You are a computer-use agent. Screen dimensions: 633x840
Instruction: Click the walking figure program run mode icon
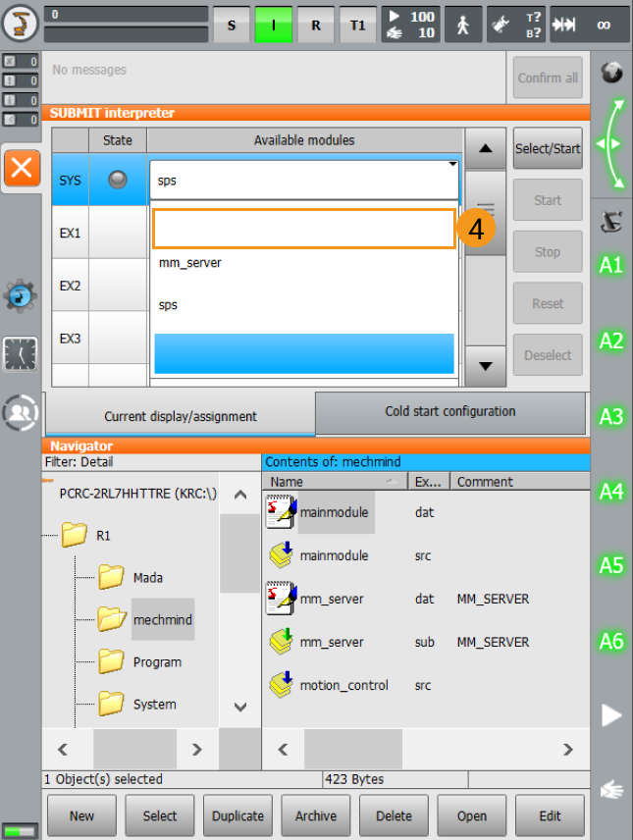[x=463, y=25]
